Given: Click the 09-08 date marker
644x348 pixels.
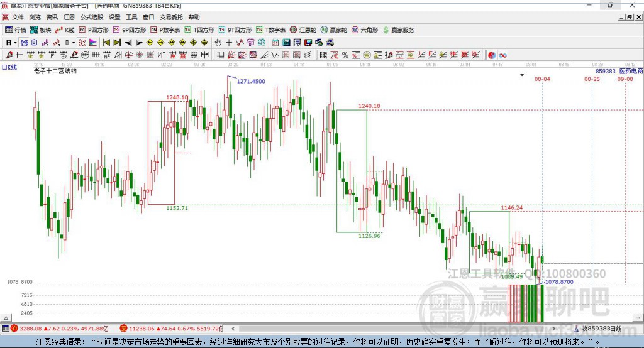Looking at the screenshot, I should [625, 79].
